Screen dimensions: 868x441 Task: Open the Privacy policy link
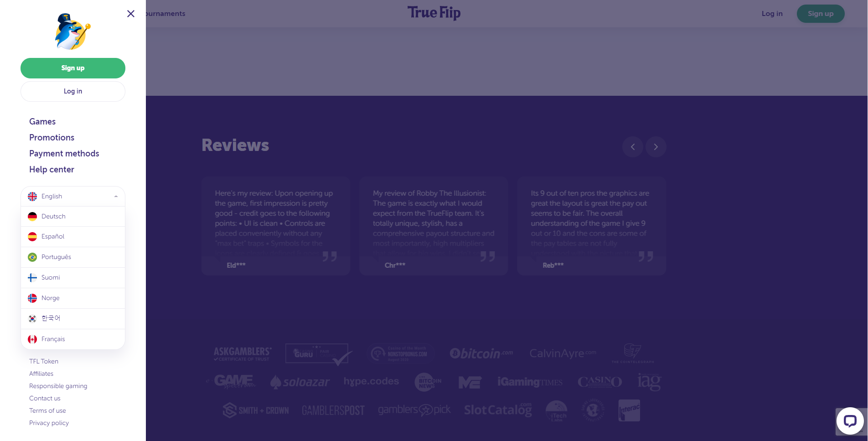click(49, 423)
